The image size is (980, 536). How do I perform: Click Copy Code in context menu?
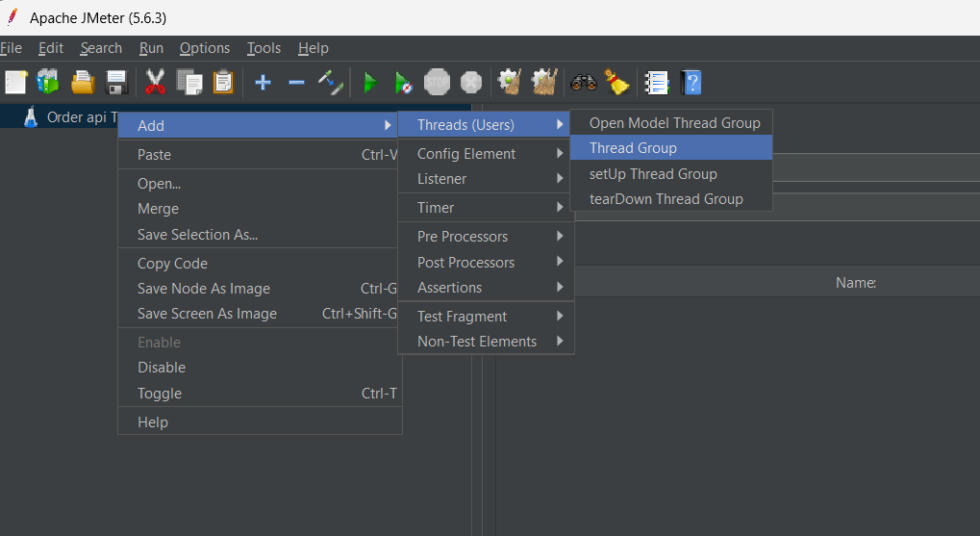(259, 264)
